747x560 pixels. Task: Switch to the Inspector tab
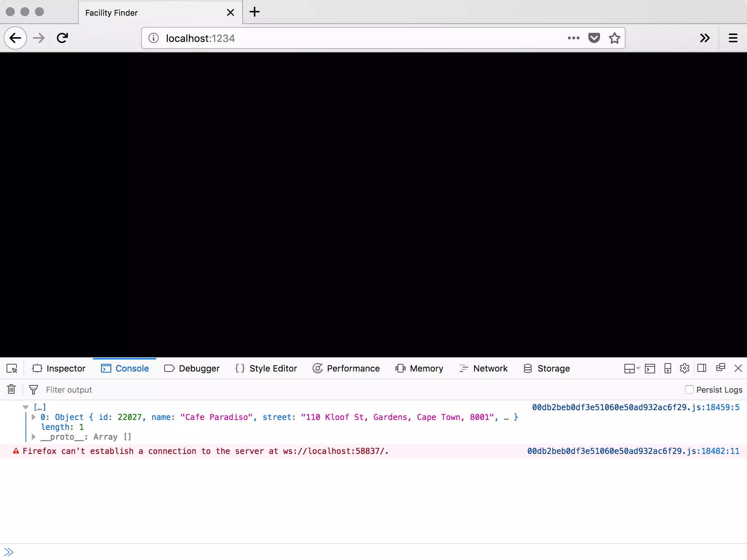[59, 369]
